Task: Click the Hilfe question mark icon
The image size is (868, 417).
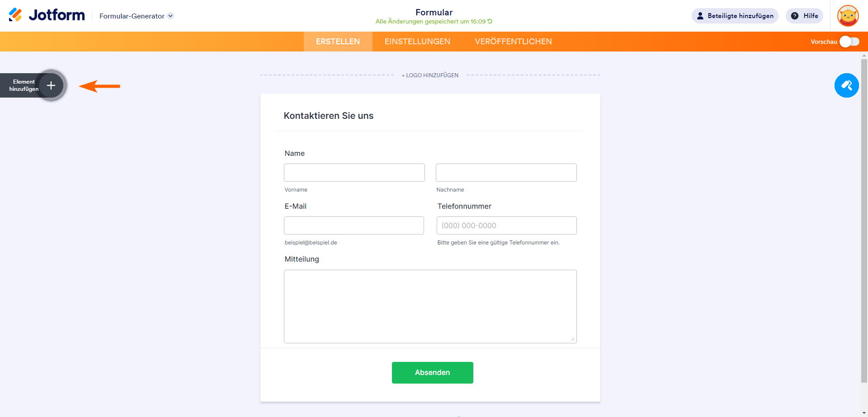Action: [x=794, y=16]
